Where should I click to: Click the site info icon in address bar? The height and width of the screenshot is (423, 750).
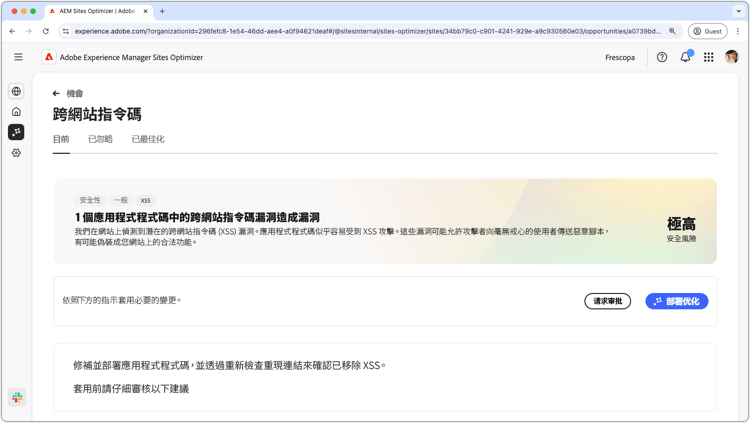[x=66, y=31]
